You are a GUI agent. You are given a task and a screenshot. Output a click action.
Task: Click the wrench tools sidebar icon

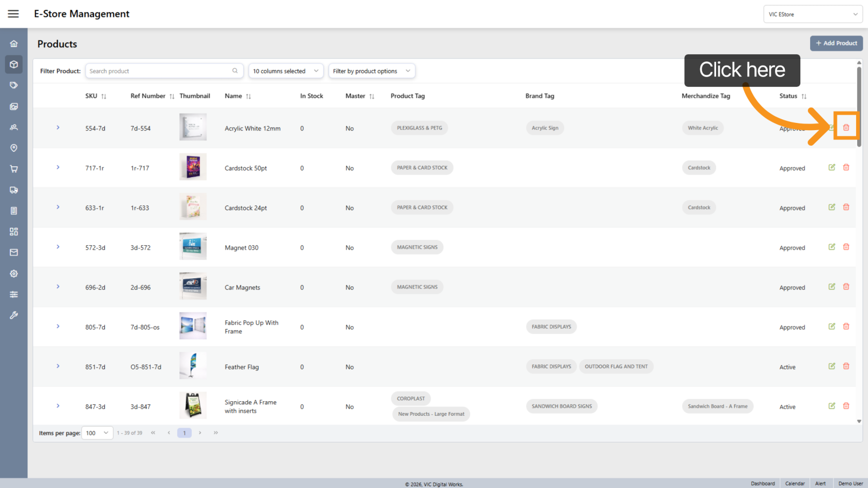point(14,315)
